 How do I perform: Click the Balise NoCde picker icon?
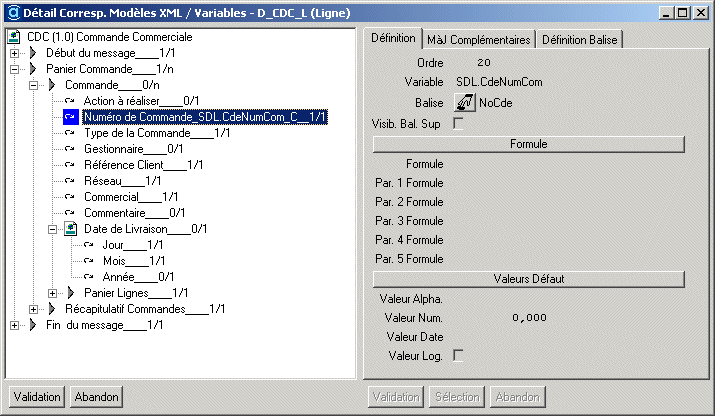[x=465, y=102]
